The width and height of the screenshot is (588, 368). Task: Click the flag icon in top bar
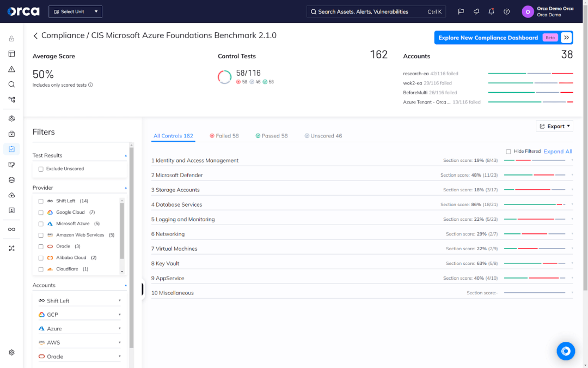(461, 11)
